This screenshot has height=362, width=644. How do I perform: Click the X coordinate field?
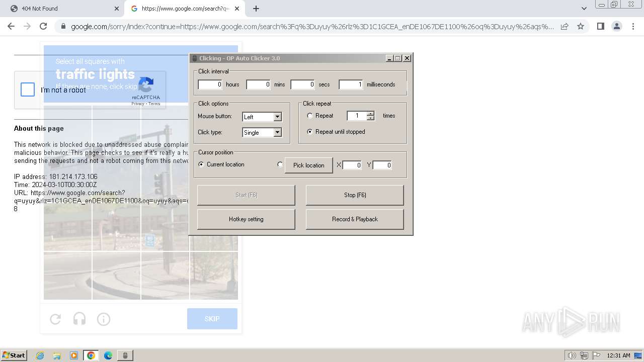(x=352, y=165)
